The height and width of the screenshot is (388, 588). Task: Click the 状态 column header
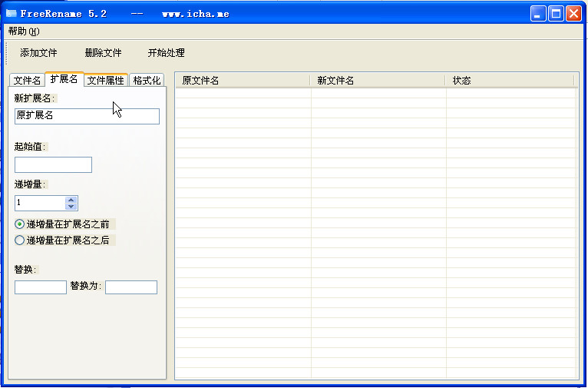pos(510,81)
